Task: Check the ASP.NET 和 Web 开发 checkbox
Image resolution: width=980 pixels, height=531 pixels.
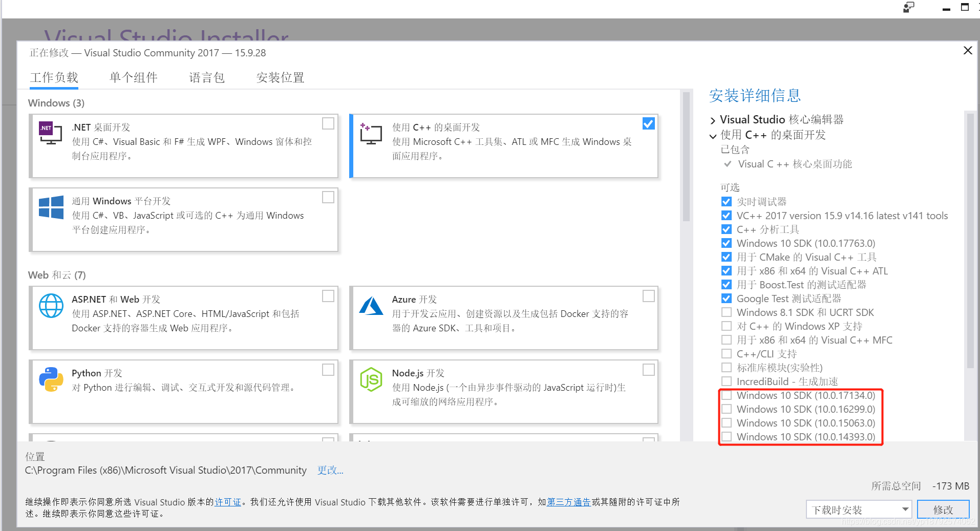Action: click(328, 296)
